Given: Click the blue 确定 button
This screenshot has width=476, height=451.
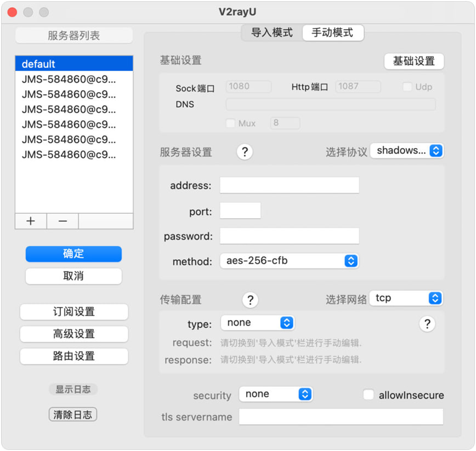Looking at the screenshot, I should point(73,254).
